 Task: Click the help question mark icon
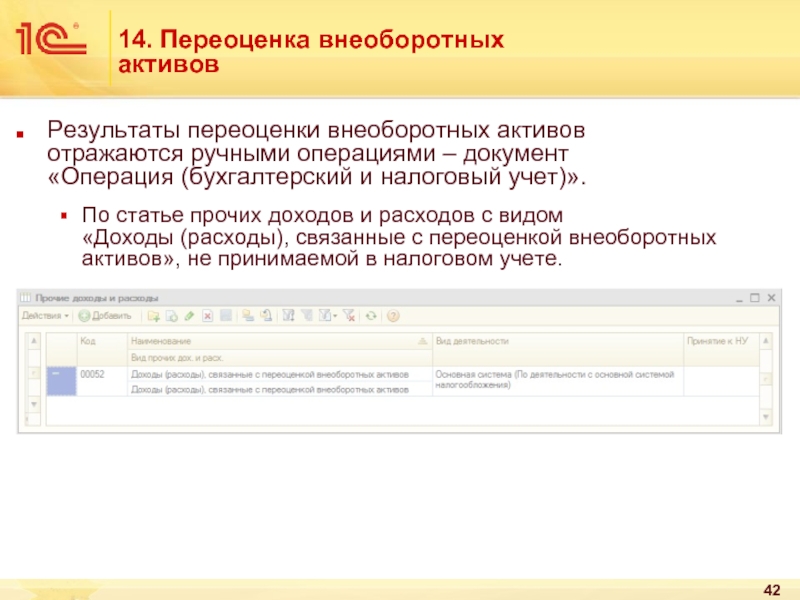[393, 316]
